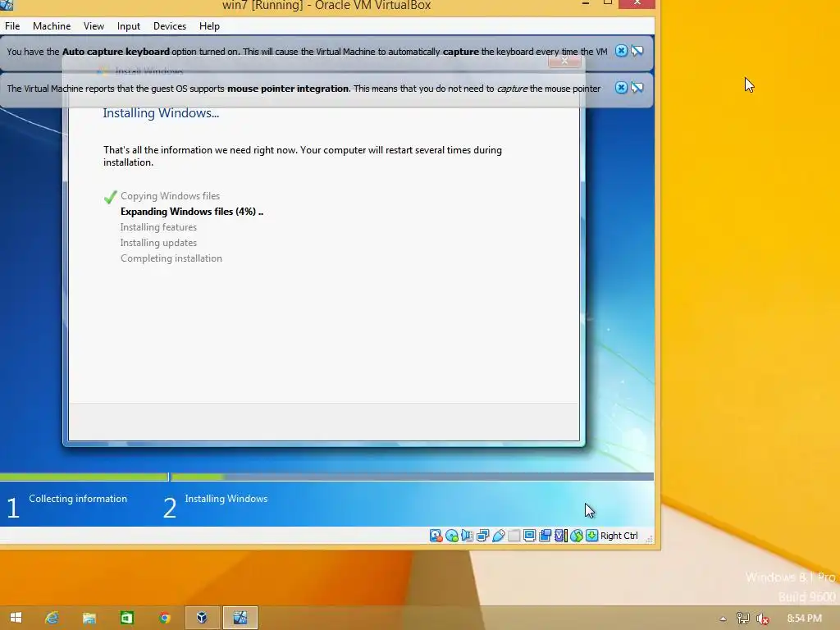Click the 8:54 PM taskbar clock

804,619
